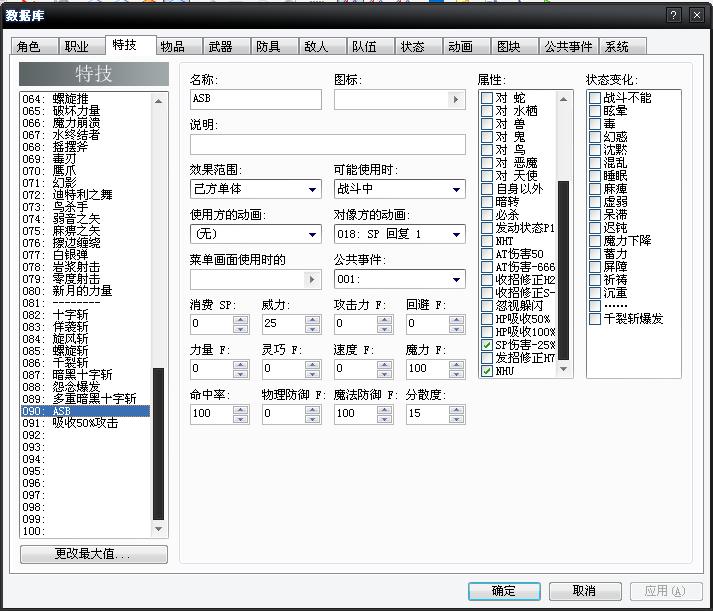The width and height of the screenshot is (713, 611).
Task: Switch to the 系统 tab
Action: click(623, 46)
